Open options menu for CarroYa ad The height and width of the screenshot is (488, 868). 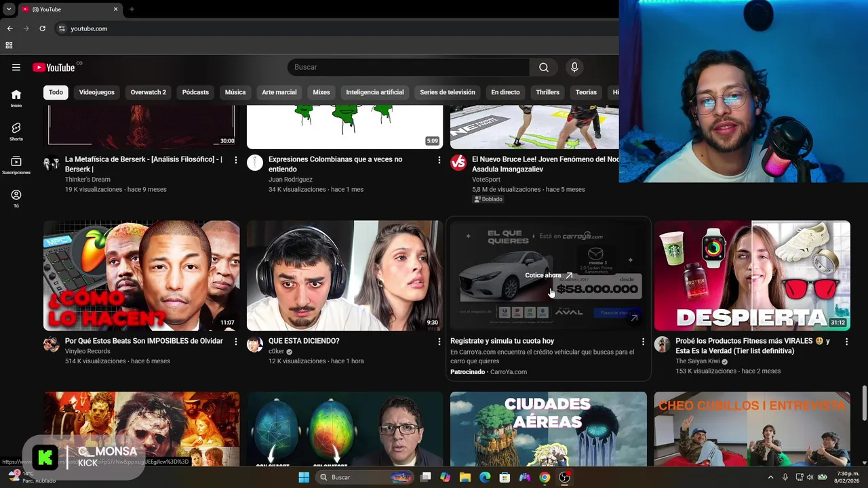click(x=643, y=342)
